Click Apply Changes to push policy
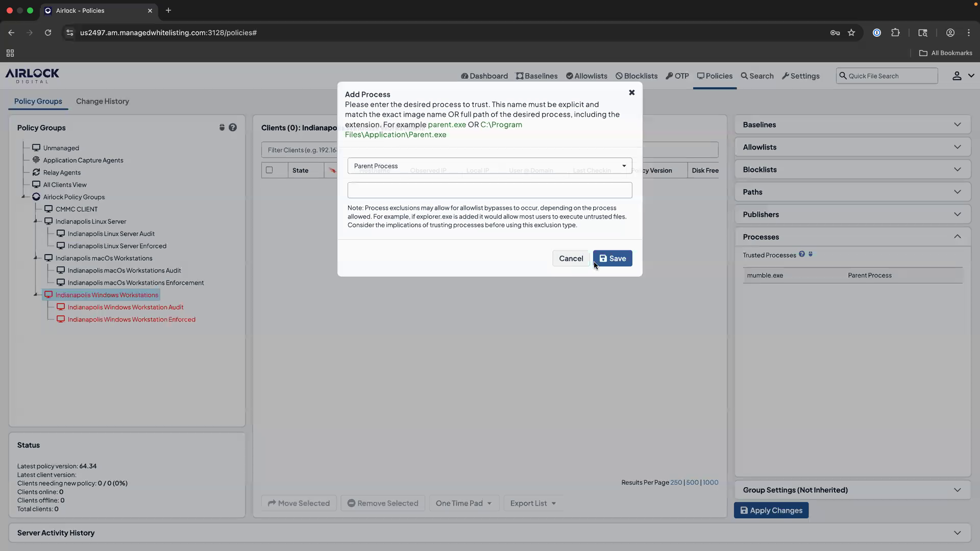The height and width of the screenshot is (551, 980). (x=771, y=510)
